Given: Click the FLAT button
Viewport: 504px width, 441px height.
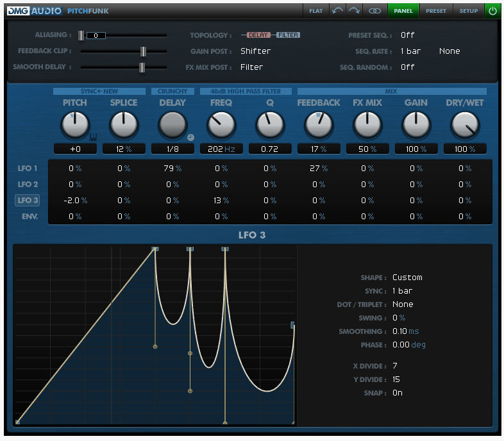Looking at the screenshot, I should pos(315,11).
